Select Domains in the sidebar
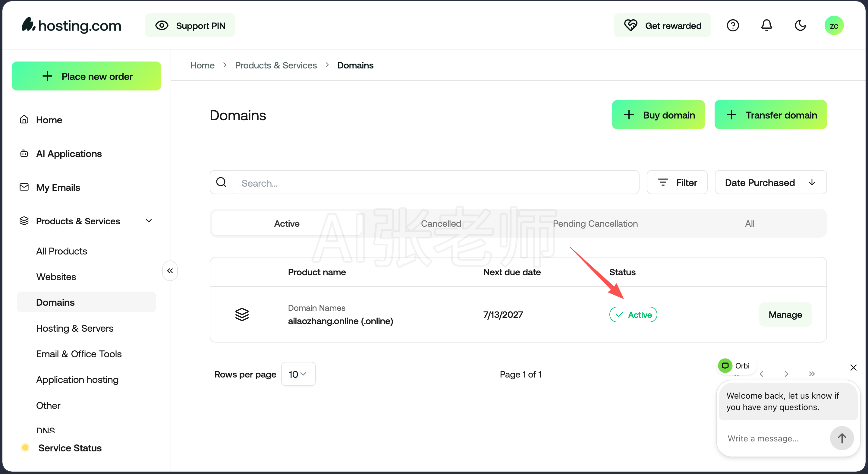The width and height of the screenshot is (868, 474). [x=86, y=302]
